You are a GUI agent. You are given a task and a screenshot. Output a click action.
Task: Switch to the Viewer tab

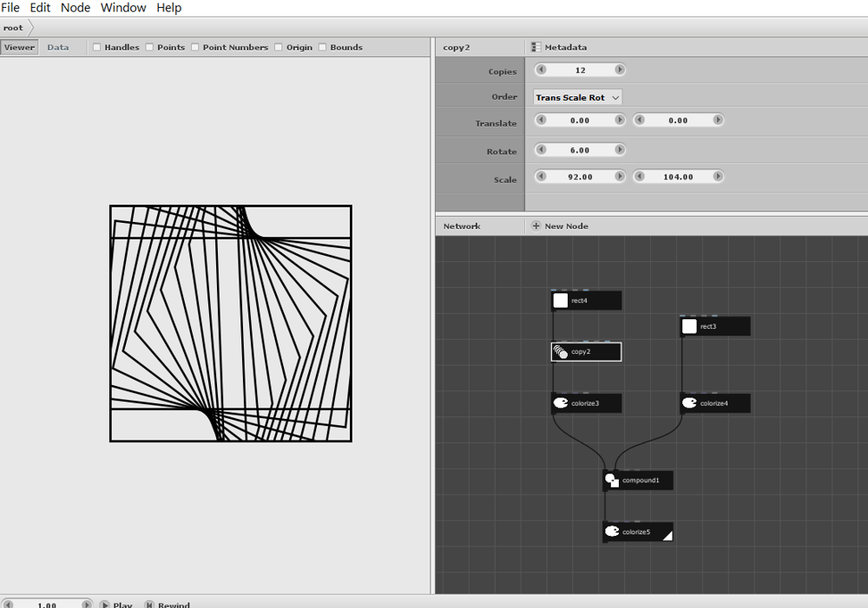tap(19, 47)
